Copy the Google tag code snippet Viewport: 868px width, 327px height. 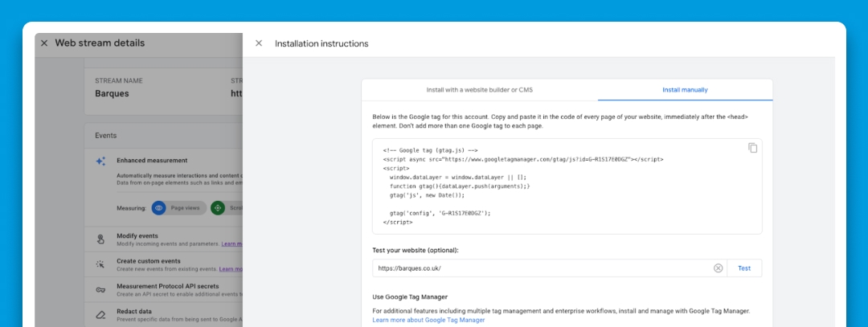click(752, 148)
